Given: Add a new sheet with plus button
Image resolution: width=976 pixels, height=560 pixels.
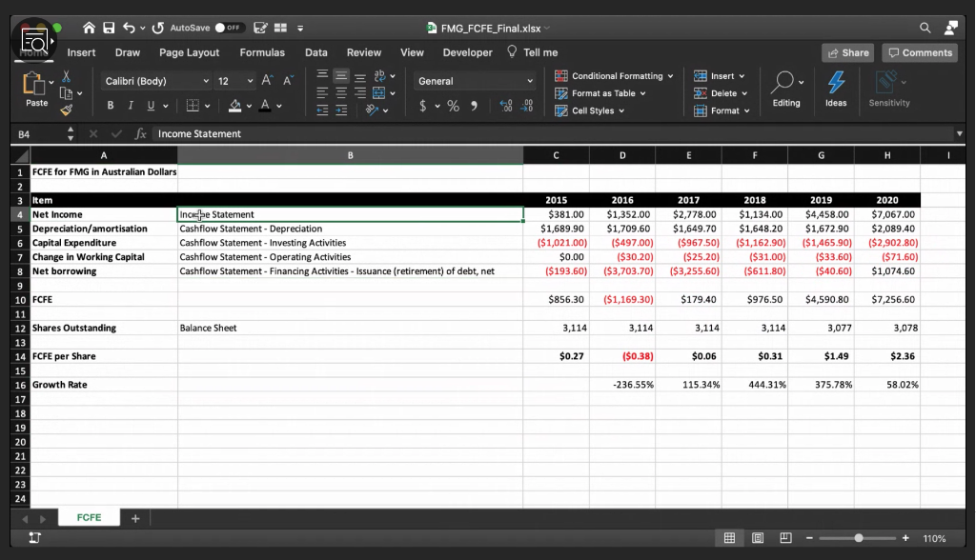Looking at the screenshot, I should point(135,518).
